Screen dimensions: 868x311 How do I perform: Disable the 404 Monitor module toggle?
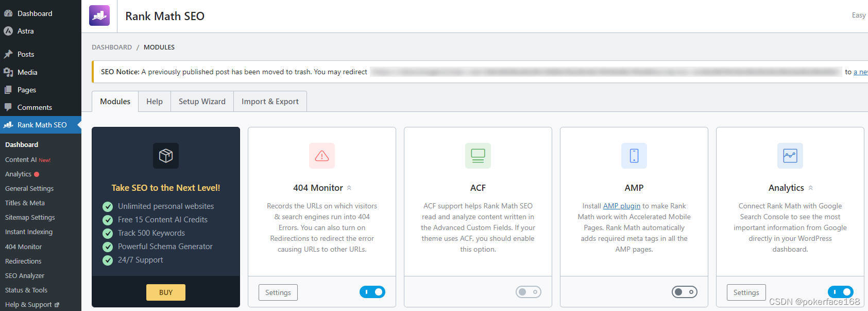(x=372, y=292)
